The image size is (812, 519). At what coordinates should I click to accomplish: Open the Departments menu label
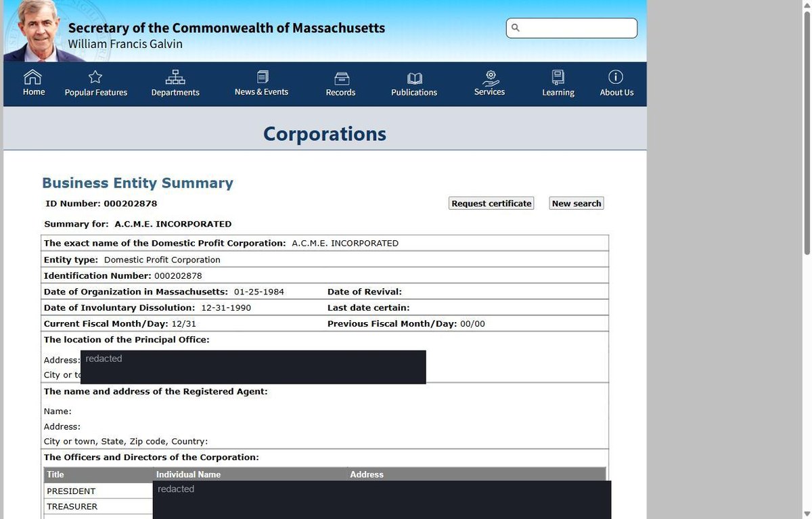175,93
